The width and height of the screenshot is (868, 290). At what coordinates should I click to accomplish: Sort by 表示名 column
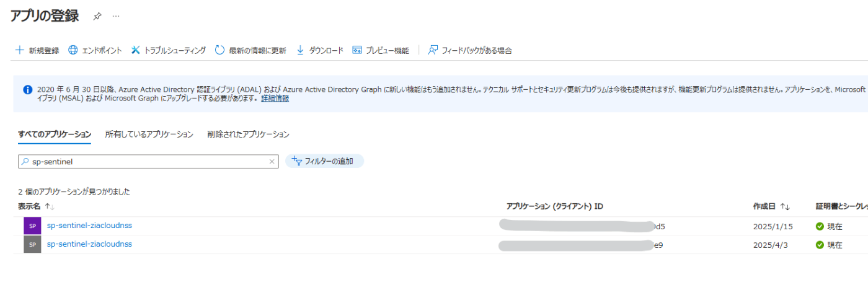(x=36, y=206)
